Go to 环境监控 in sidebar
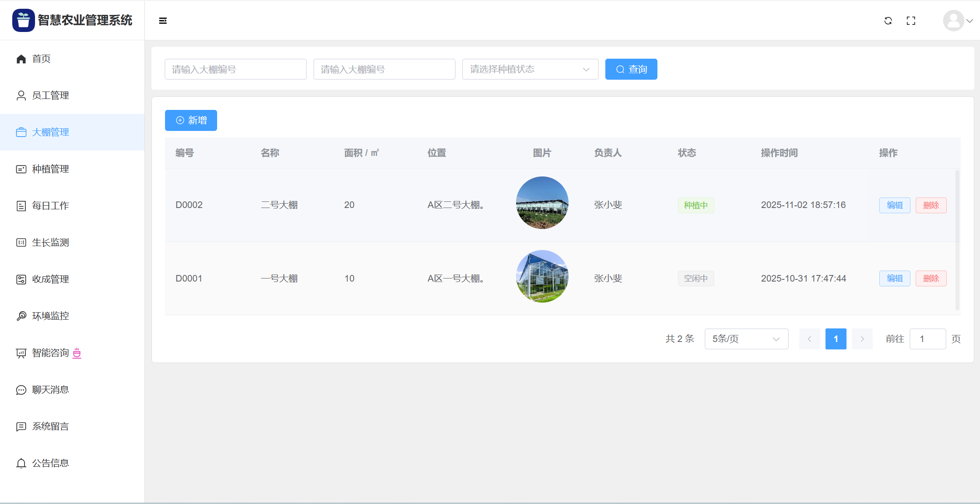 click(50, 316)
